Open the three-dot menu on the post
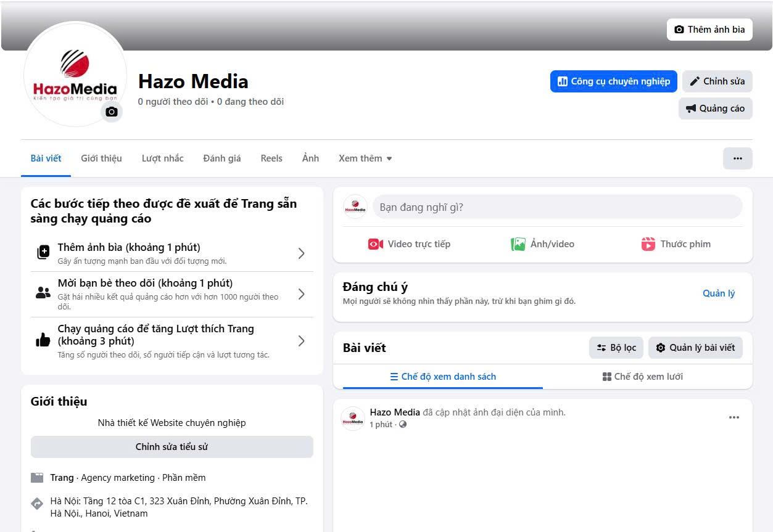773x532 pixels. tap(734, 417)
